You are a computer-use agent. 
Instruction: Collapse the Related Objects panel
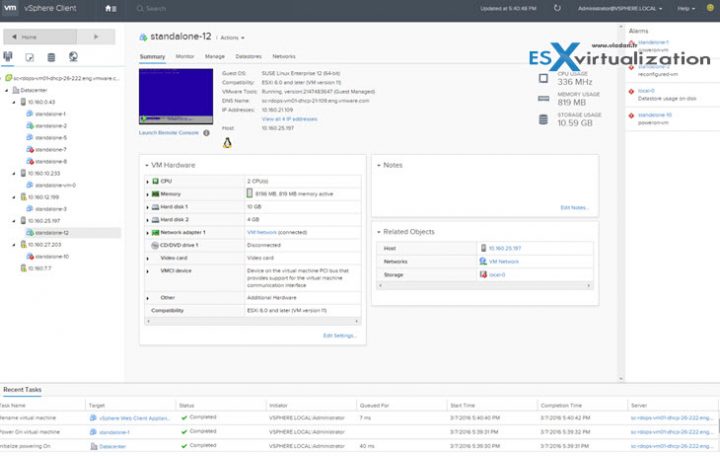(379, 232)
